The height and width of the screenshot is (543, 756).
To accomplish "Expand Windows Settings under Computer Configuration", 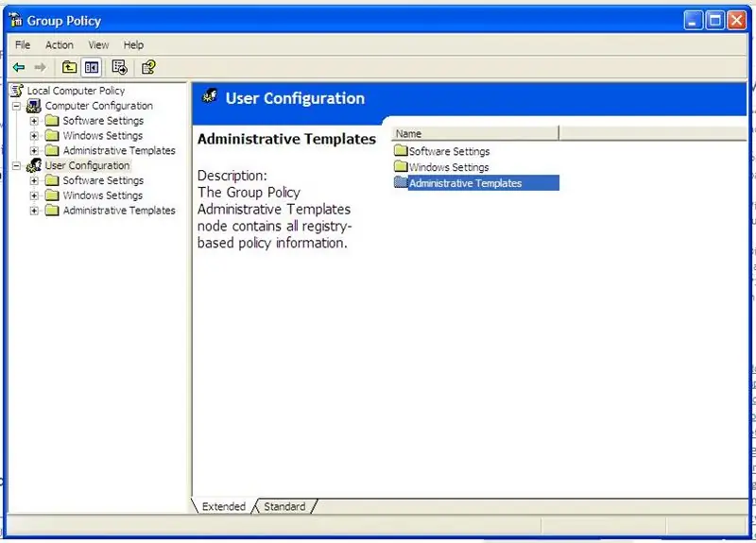I will tap(34, 135).
